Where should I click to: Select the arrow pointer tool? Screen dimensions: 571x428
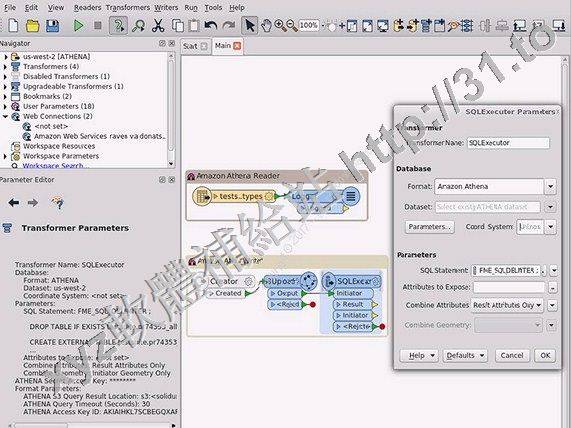coord(249,26)
